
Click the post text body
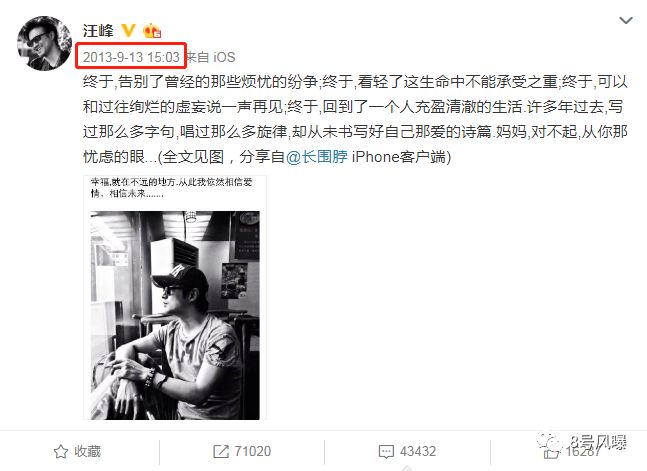(355, 119)
